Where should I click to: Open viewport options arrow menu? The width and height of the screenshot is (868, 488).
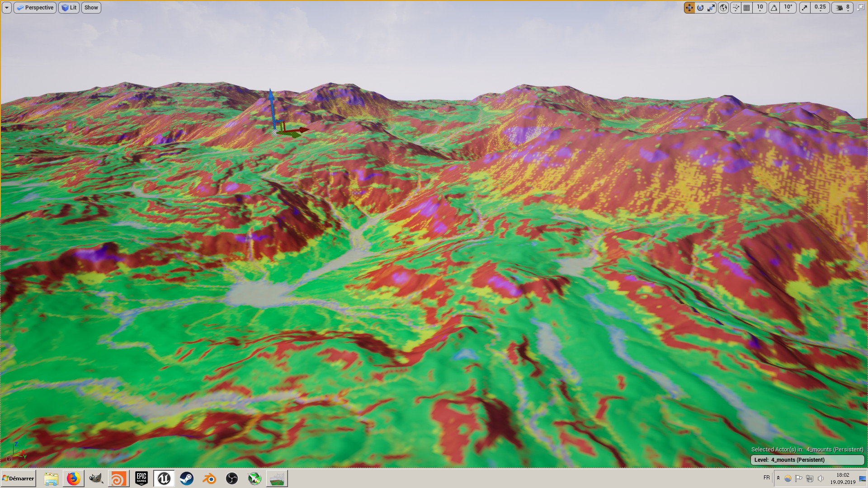coord(7,8)
